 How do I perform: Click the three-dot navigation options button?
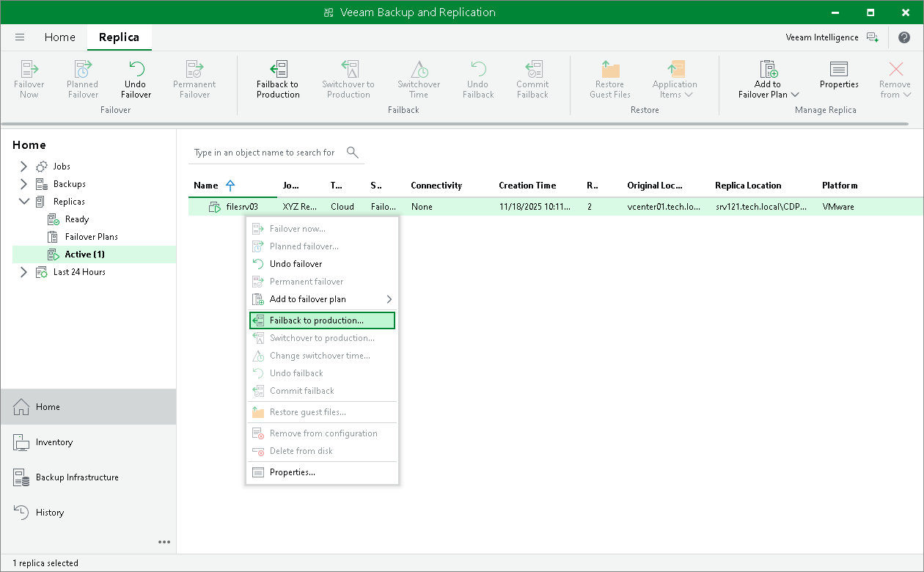[164, 543]
